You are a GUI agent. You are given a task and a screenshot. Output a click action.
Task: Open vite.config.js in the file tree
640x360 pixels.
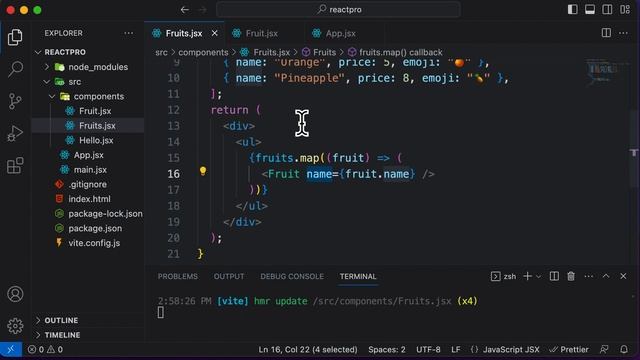pos(88,243)
